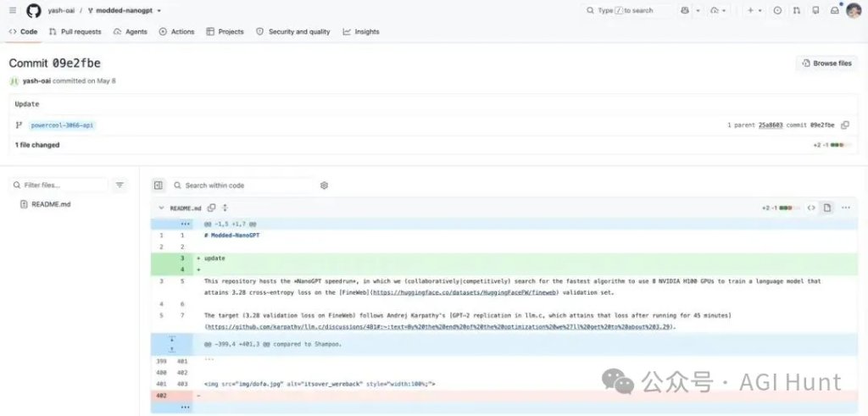Open the Copilot chat icon
This screenshot has height=416, width=868.
tap(685, 10)
